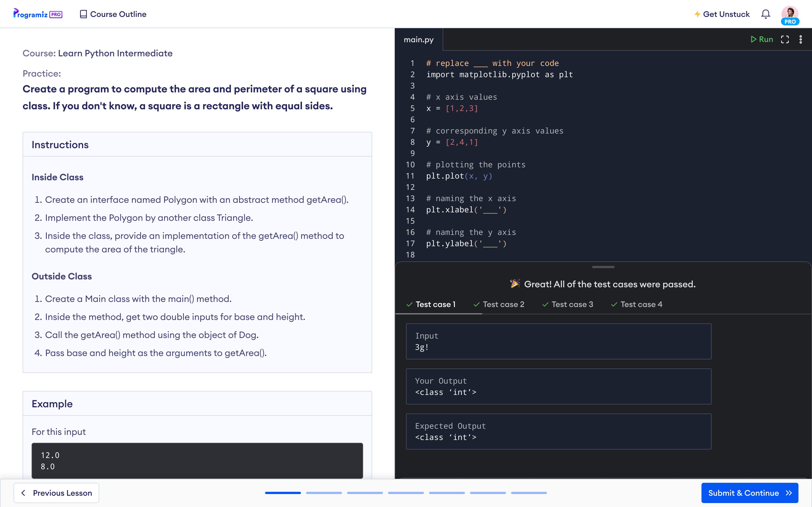Switch to Test case 4 tab
This screenshot has height=507, width=812.
click(637, 304)
